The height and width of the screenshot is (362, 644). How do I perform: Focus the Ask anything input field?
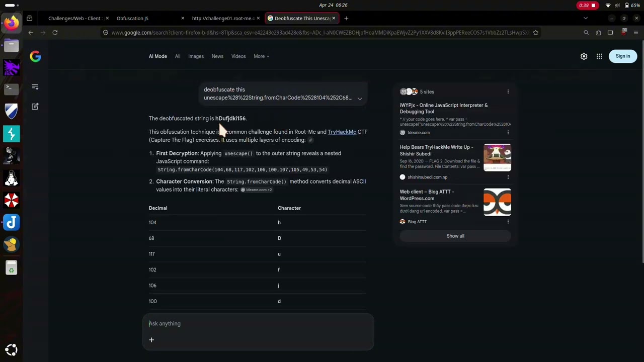258,324
